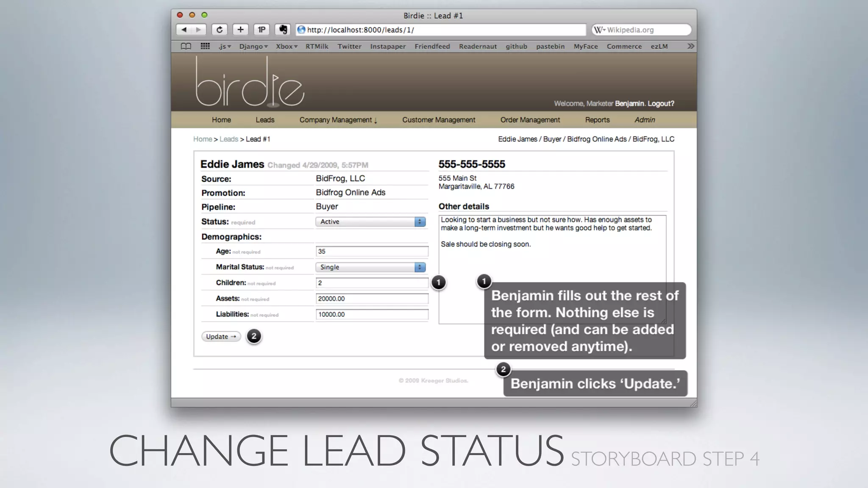Screen dimensions: 868x488
Task: Open the bookmarks book icon
Action: coord(186,46)
